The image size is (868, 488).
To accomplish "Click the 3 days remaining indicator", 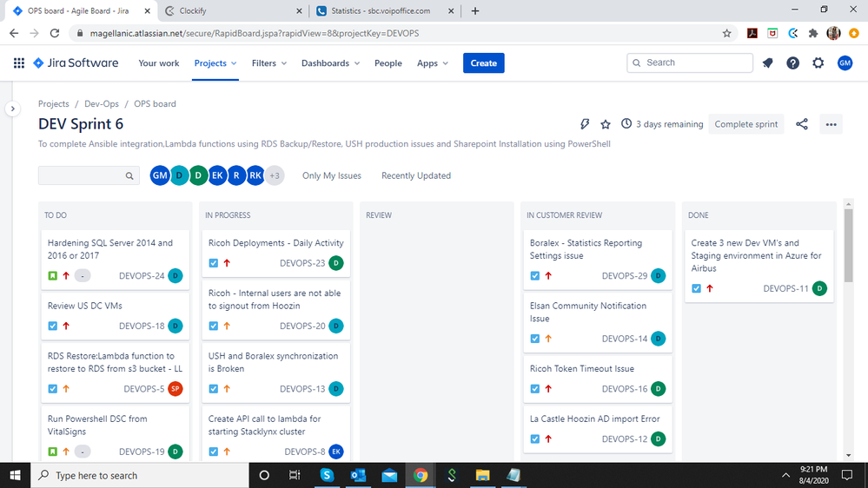I will tap(662, 124).
